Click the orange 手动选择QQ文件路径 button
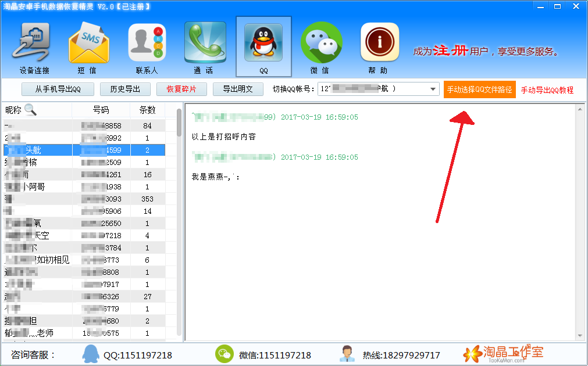Viewport: 588px width, 366px height. coord(479,89)
